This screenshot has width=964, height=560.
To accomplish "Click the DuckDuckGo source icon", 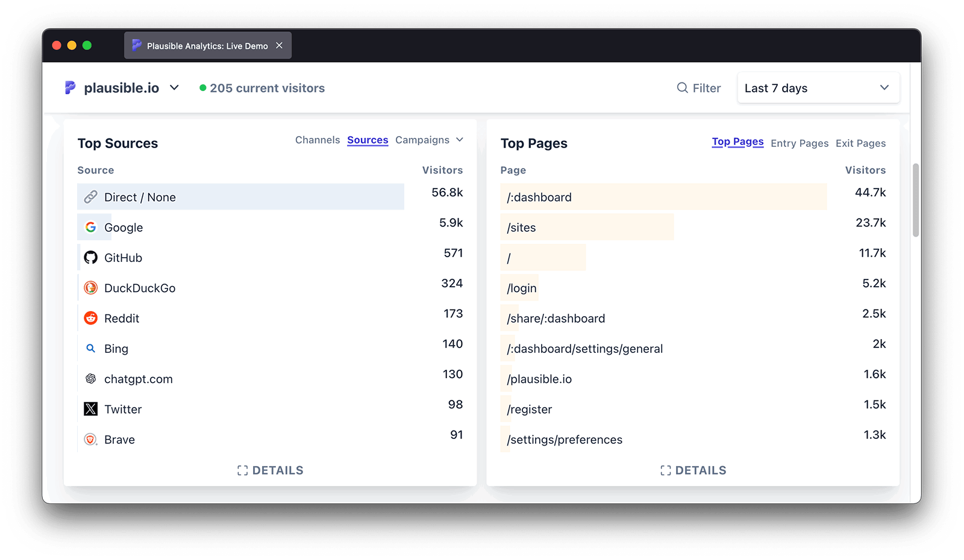I will click(90, 288).
